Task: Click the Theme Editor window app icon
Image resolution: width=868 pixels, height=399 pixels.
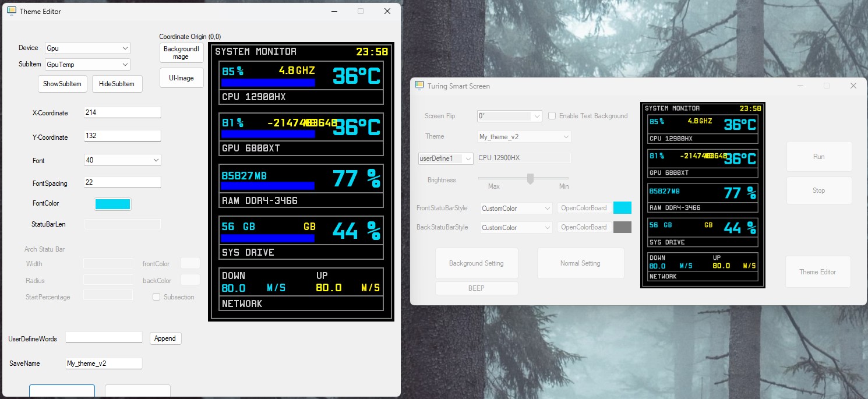Action: [x=11, y=11]
